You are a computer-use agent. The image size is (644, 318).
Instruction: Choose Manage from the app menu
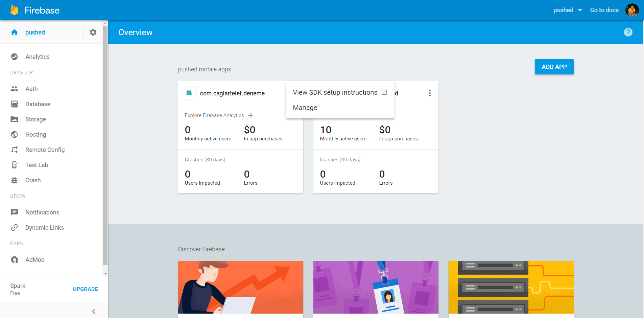tap(340, 108)
